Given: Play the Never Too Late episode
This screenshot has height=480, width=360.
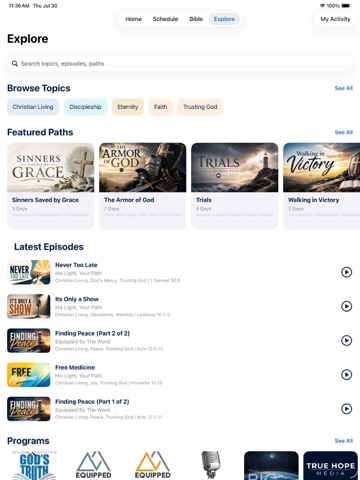Looking at the screenshot, I should coord(346,272).
